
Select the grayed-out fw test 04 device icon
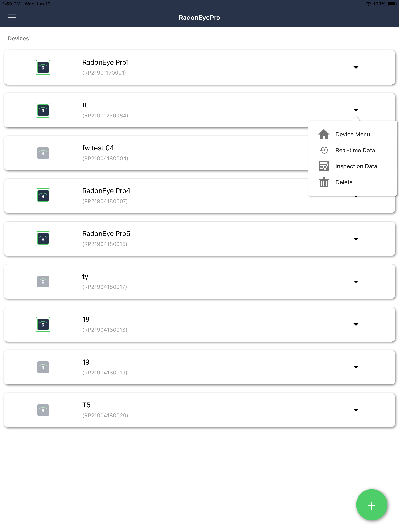pyautogui.click(x=43, y=153)
